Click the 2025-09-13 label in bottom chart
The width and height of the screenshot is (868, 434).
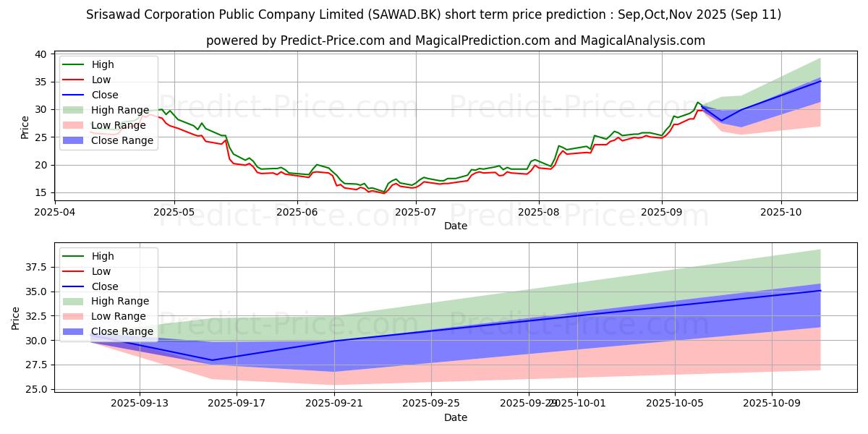pos(140,404)
